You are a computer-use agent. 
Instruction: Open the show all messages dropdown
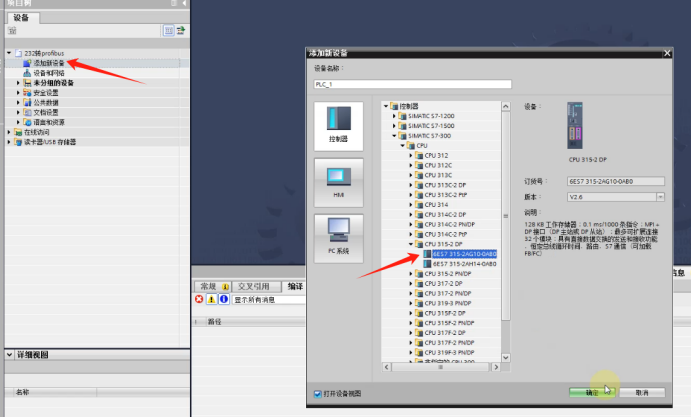[x=268, y=300]
